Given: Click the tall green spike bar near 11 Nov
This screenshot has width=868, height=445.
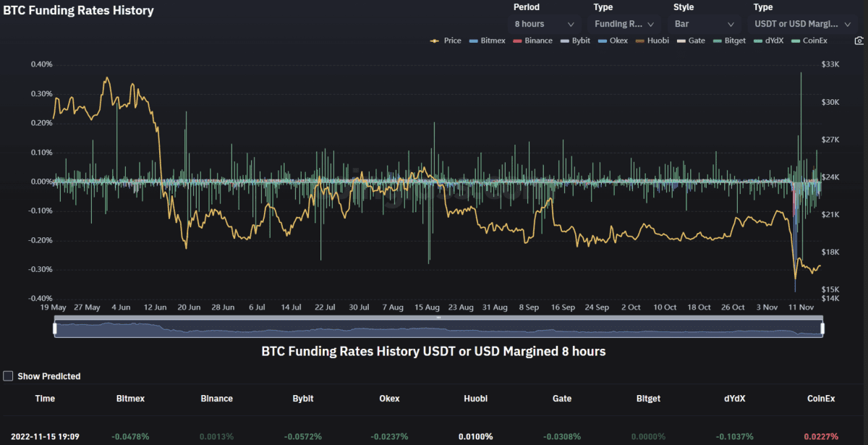Looking at the screenshot, I should (801, 127).
